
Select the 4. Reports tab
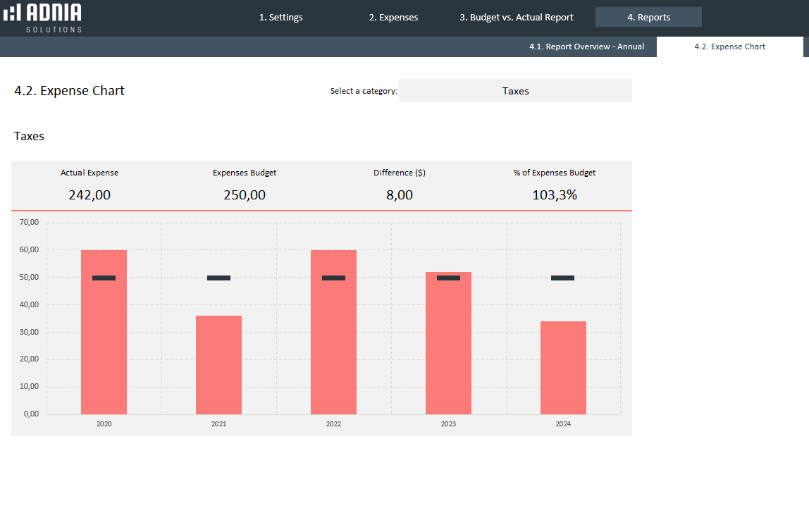point(648,18)
